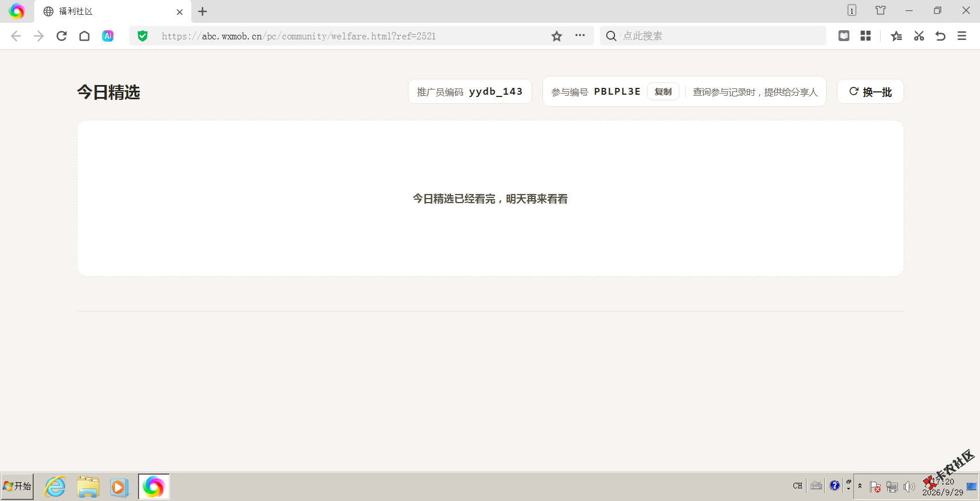Close the 福利社区 tab
This screenshot has height=501, width=980.
[180, 11]
